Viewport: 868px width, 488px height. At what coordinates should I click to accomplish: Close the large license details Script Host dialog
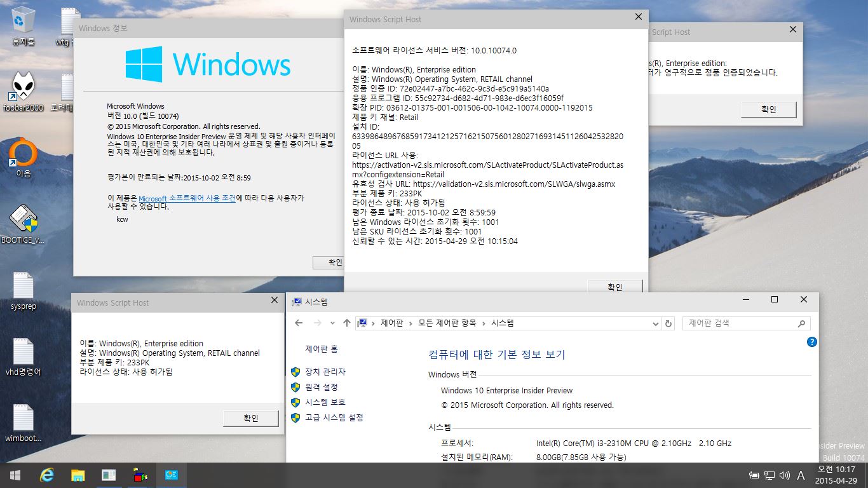[x=639, y=17]
